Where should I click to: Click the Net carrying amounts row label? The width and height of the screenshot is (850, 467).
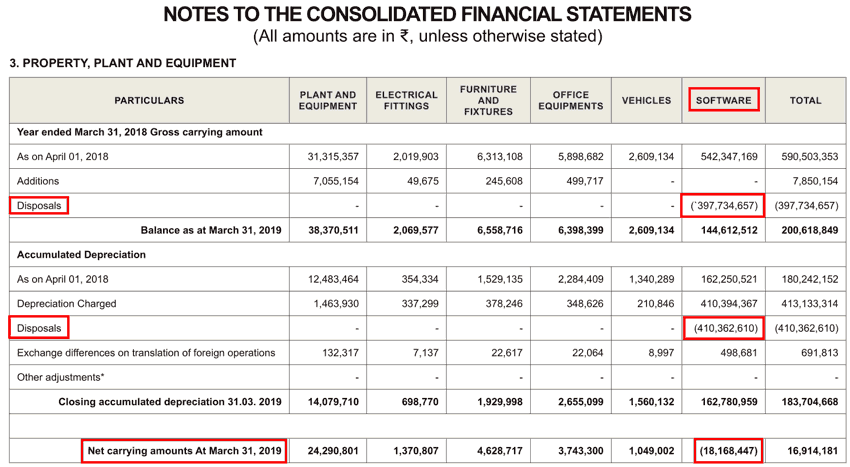pos(185,451)
